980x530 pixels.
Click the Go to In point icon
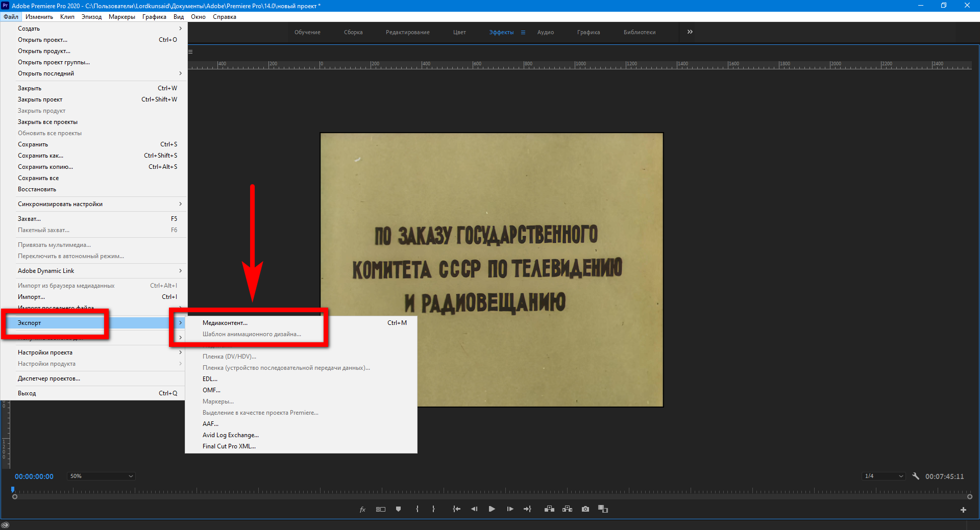click(456, 509)
